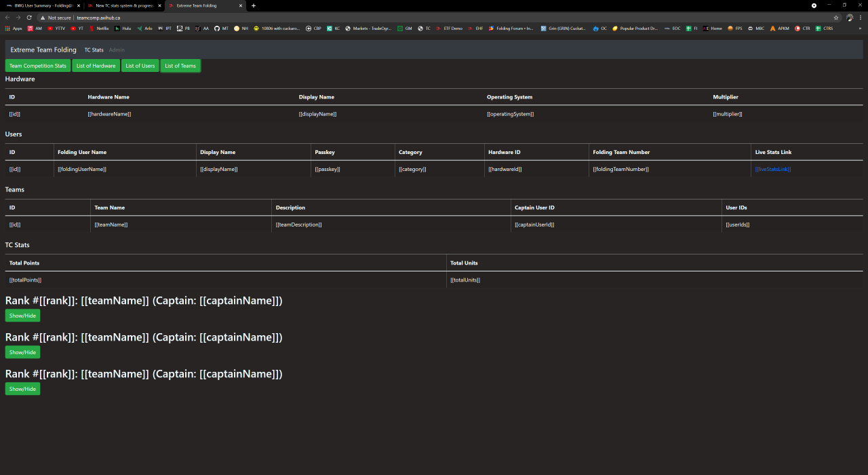Follow the [[liveStatsLink]] link in Users table
The width and height of the screenshot is (868, 475).
click(x=772, y=169)
